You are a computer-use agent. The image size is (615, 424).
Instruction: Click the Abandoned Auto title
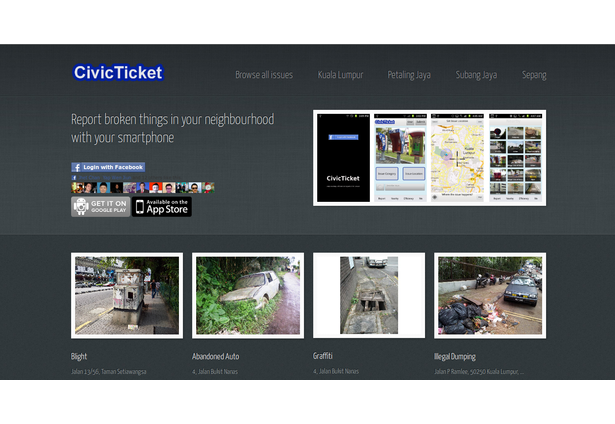point(216,357)
